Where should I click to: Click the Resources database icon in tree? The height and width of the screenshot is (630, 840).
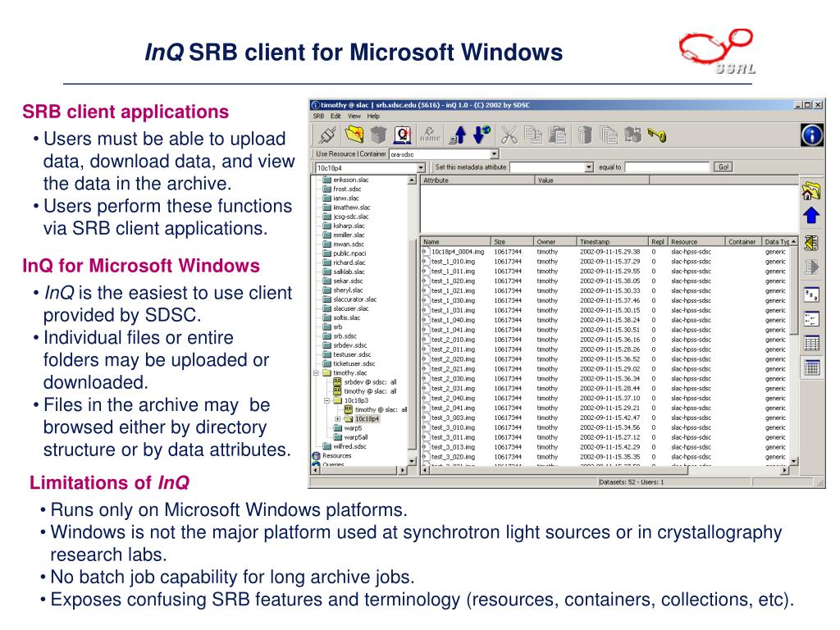click(316, 456)
